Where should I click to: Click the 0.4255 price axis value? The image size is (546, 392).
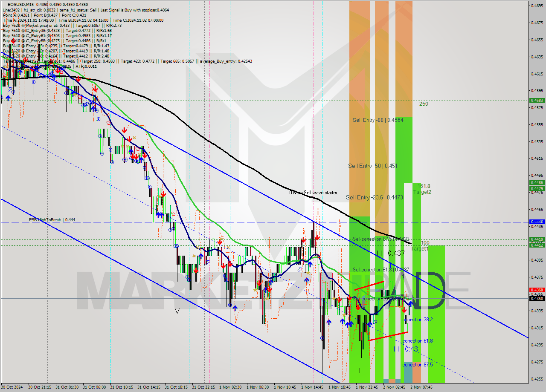(x=537, y=379)
